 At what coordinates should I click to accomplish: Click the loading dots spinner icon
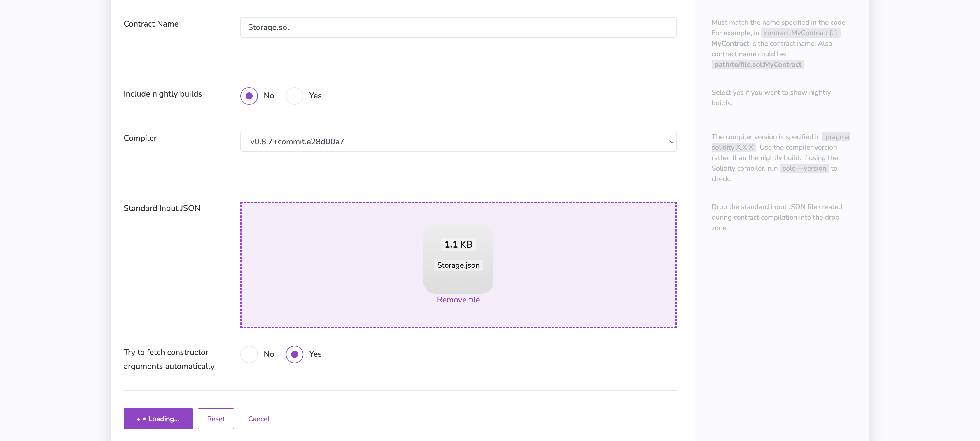[141, 419]
